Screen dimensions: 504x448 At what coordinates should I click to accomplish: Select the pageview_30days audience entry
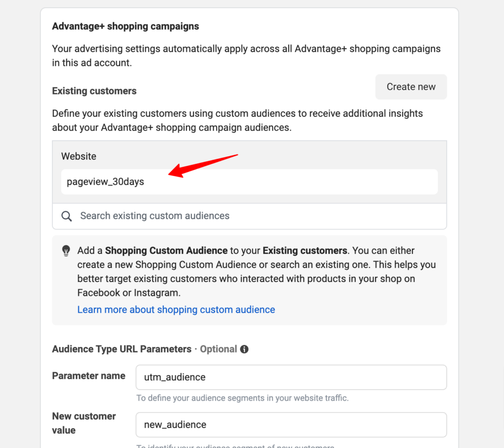pyautogui.click(x=250, y=182)
